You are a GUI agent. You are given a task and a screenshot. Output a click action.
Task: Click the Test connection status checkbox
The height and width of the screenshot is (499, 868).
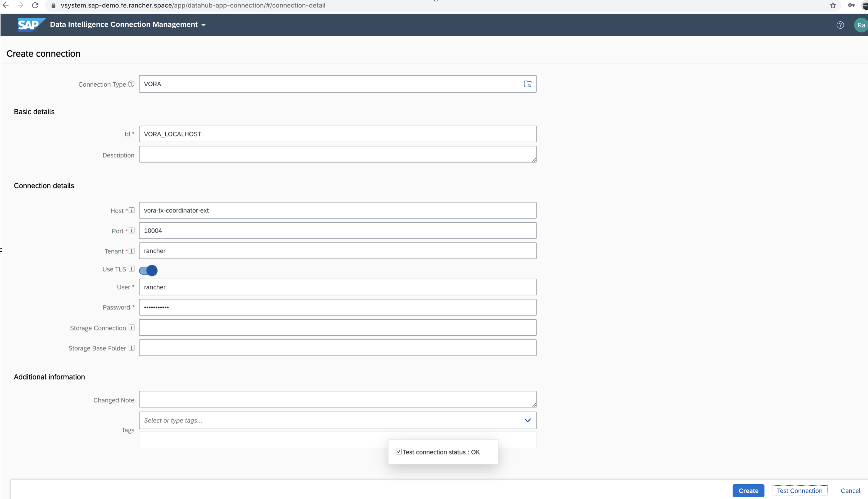pos(398,452)
